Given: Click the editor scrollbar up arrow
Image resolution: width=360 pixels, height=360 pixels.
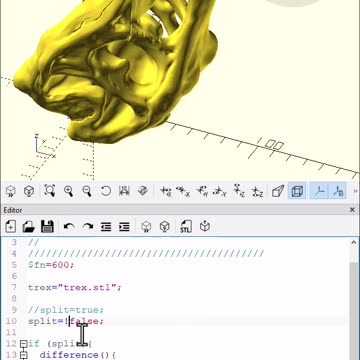Looking at the screenshot, I should (354, 243).
